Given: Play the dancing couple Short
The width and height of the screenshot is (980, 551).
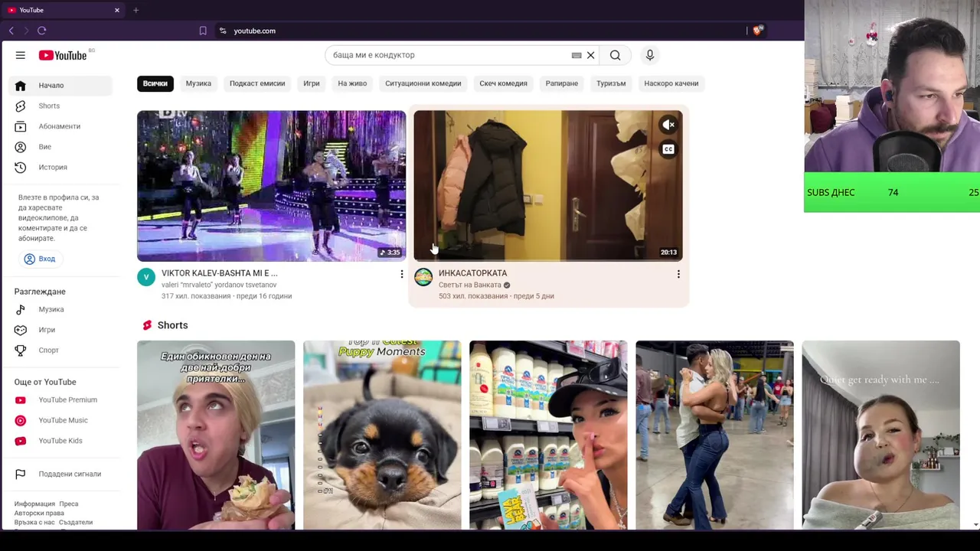Looking at the screenshot, I should [x=714, y=435].
